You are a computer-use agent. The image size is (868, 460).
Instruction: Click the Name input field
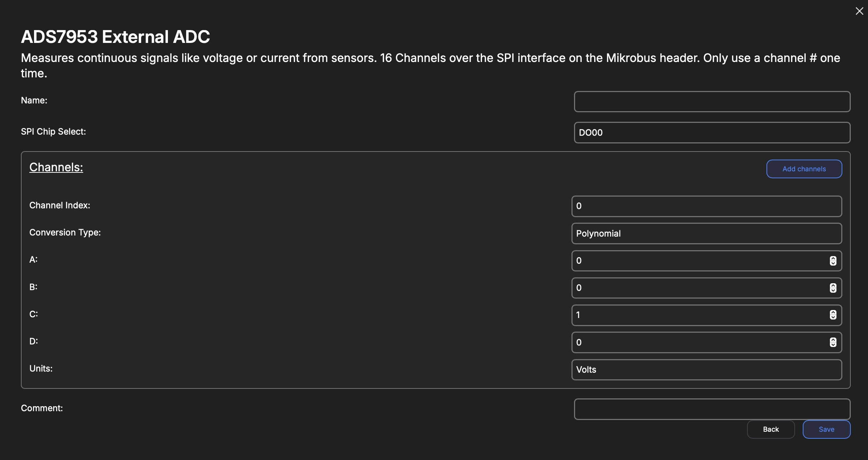pos(712,102)
